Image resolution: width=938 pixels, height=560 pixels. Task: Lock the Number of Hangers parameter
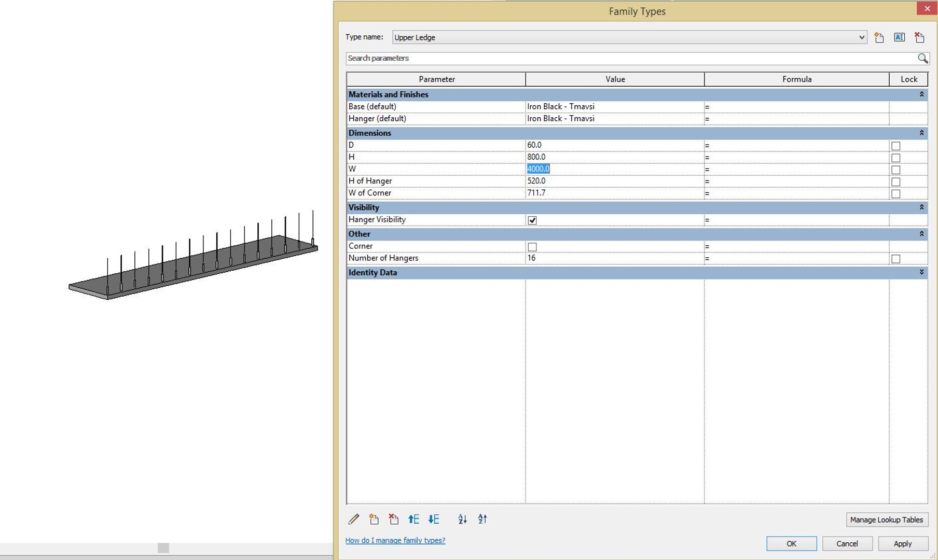895,259
